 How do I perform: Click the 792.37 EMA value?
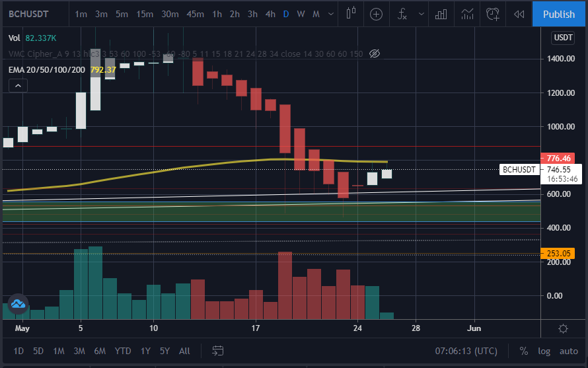[x=103, y=70]
